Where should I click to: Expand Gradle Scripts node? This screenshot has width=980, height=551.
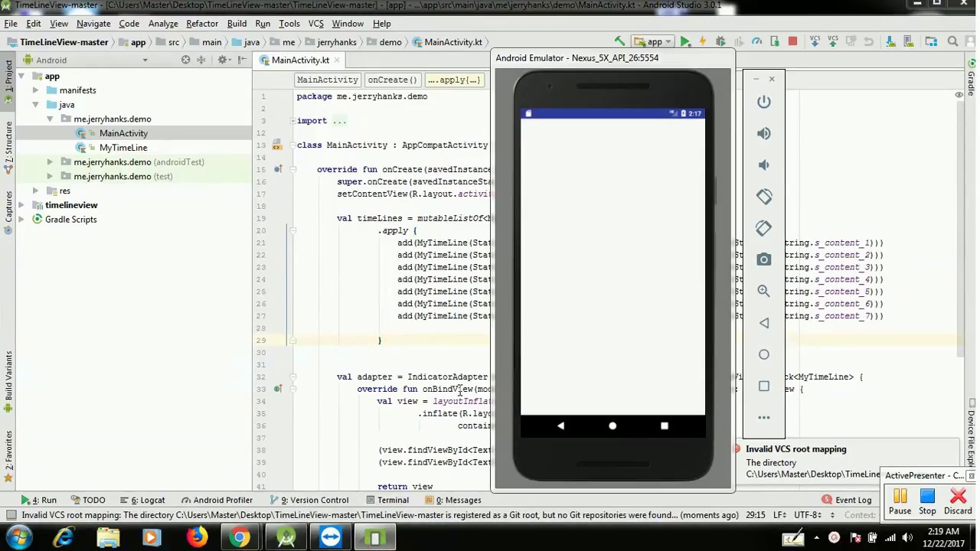point(21,220)
